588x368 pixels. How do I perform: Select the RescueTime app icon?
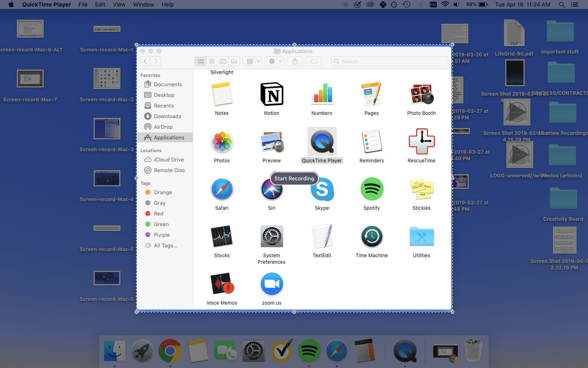coord(421,142)
